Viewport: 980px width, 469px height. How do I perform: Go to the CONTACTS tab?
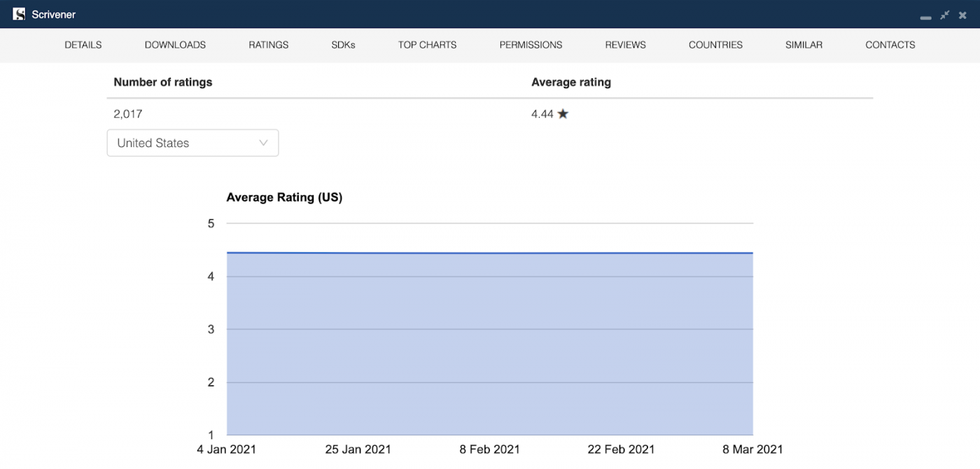(x=890, y=45)
